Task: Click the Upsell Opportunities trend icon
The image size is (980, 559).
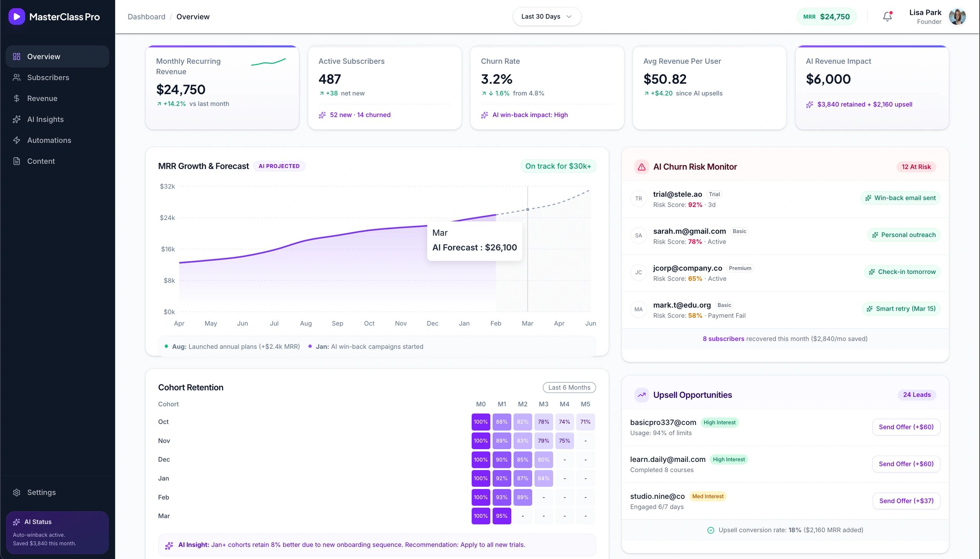Action: pyautogui.click(x=642, y=394)
